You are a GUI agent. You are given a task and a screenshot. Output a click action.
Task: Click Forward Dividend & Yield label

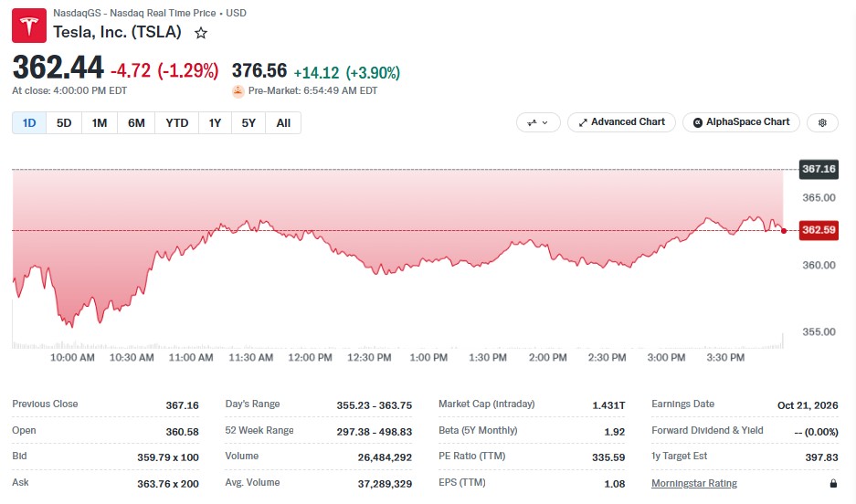tap(707, 430)
